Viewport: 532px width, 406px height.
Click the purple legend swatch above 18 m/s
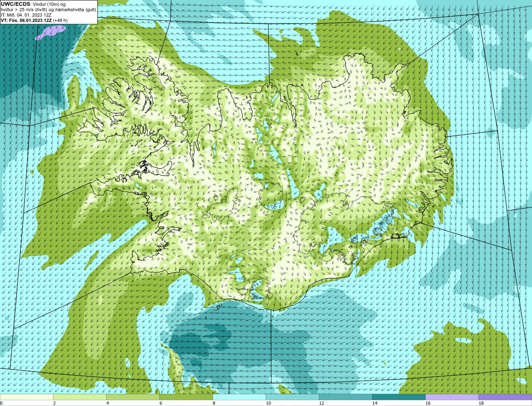click(505, 397)
